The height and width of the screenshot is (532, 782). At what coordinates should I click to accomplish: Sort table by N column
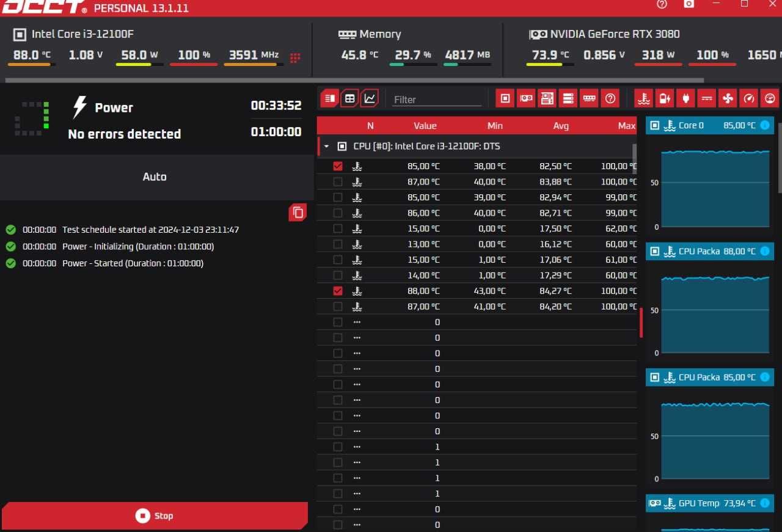click(x=370, y=126)
